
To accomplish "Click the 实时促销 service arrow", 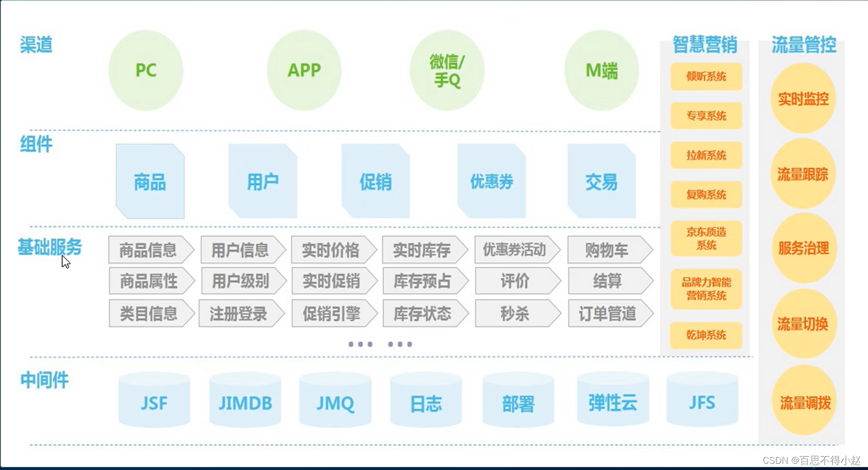I will [x=335, y=281].
